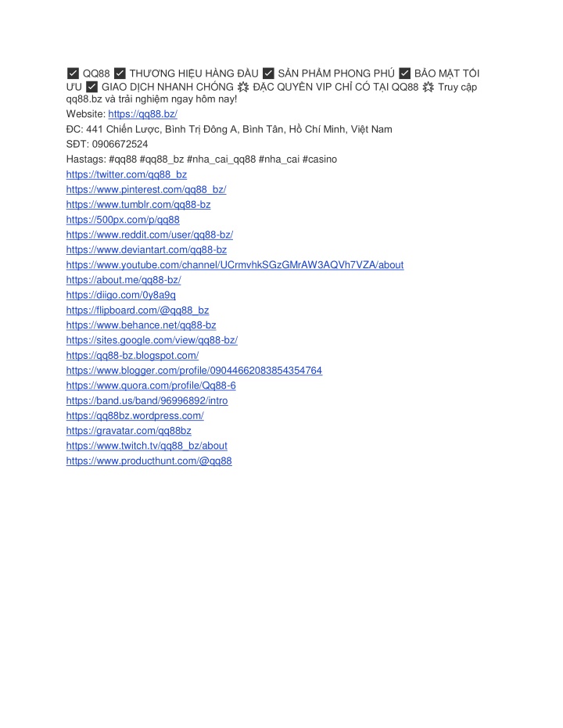Open the qq88.bz website link
The height and width of the screenshot is (728, 563).
click(142, 113)
